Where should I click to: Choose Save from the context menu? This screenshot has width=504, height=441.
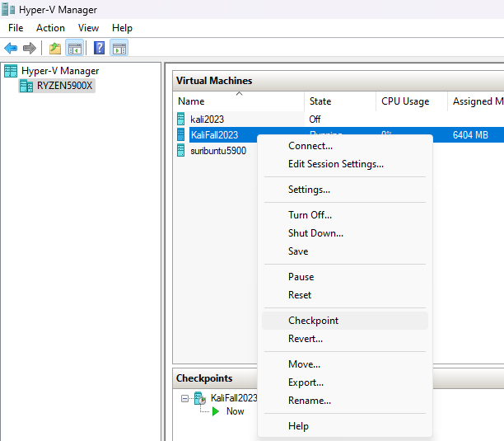pos(345,251)
